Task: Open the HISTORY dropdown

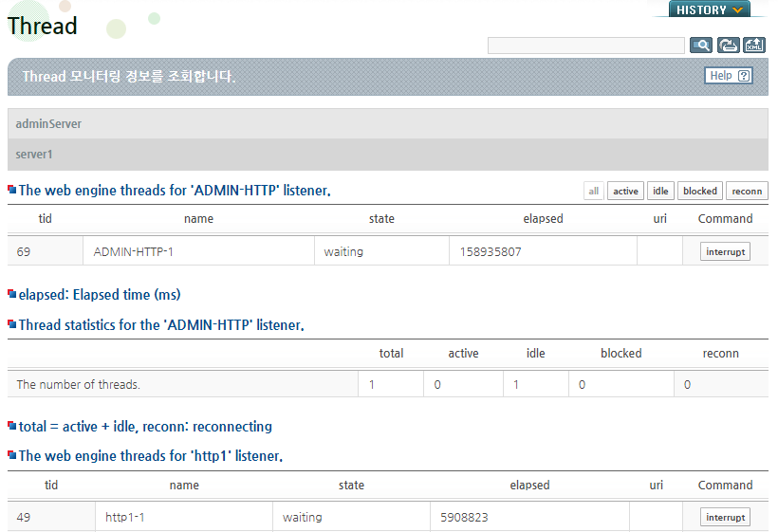Action: (710, 9)
